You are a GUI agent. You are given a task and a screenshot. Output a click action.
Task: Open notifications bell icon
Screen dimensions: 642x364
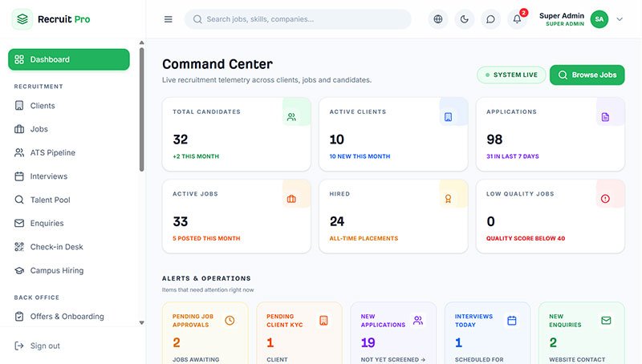click(517, 19)
